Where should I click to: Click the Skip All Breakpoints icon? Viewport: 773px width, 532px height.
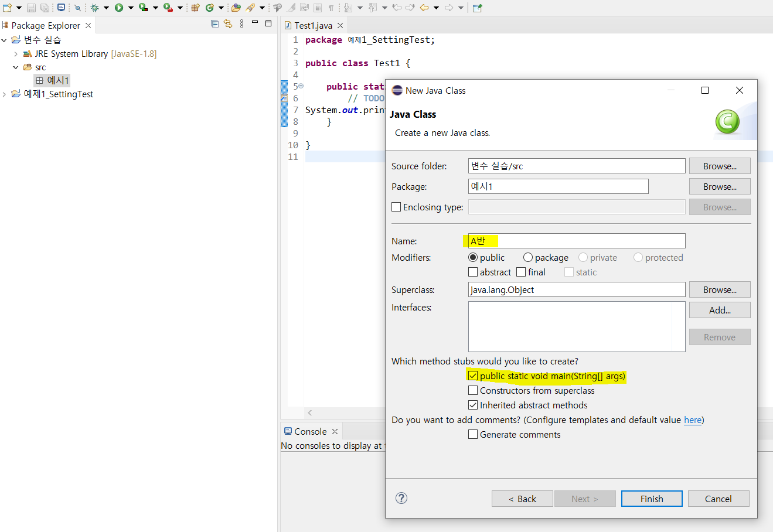click(x=77, y=8)
